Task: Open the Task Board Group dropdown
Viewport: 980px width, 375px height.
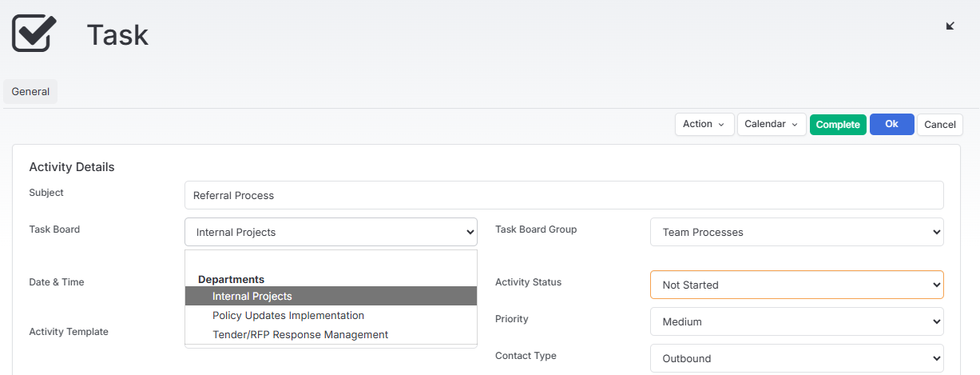Action: [x=797, y=232]
